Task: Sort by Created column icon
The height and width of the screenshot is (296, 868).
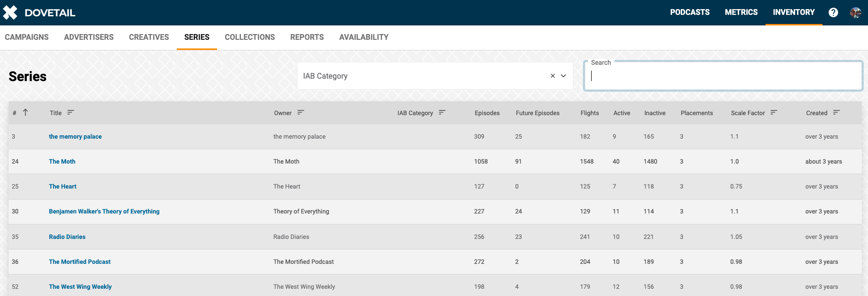Action: (x=836, y=112)
